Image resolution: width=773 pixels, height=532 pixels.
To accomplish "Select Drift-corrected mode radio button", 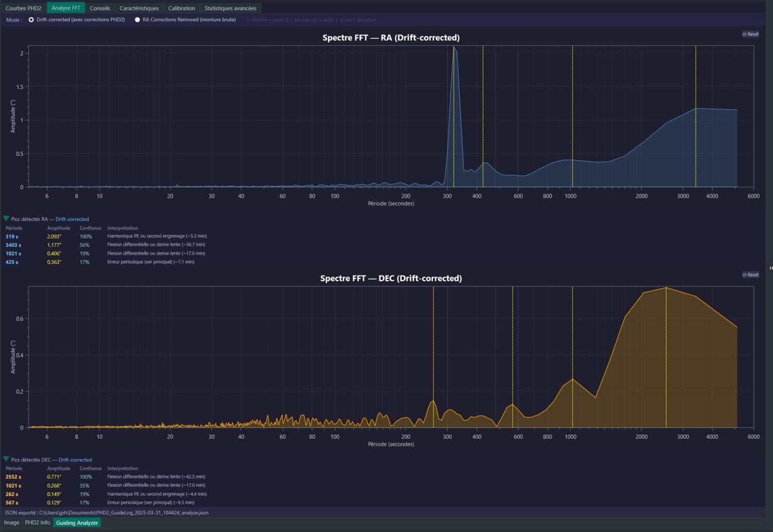I will (x=31, y=20).
